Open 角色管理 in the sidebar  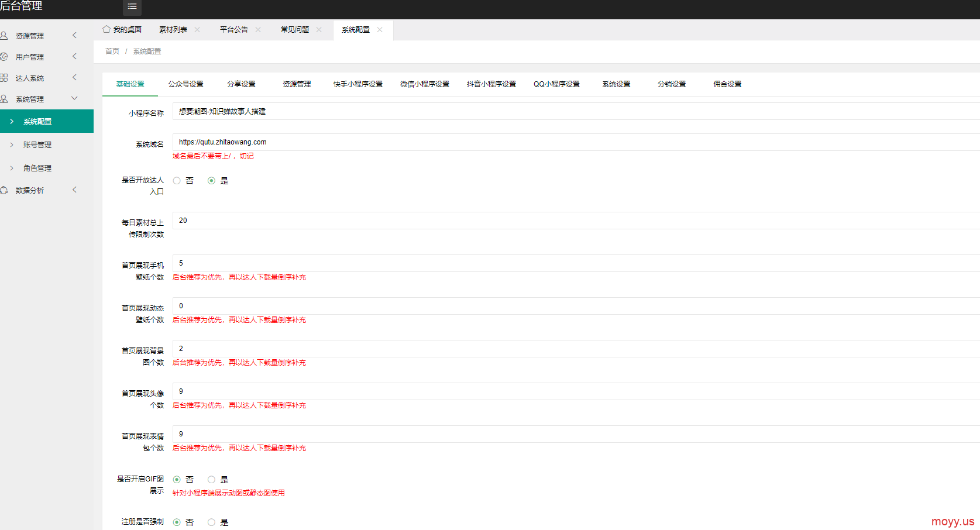[47, 168]
